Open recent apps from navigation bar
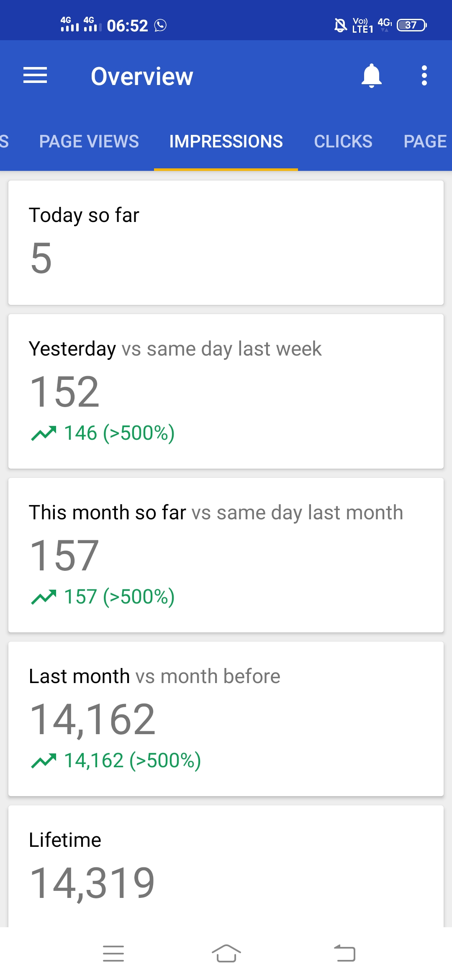452x980 pixels. (113, 954)
